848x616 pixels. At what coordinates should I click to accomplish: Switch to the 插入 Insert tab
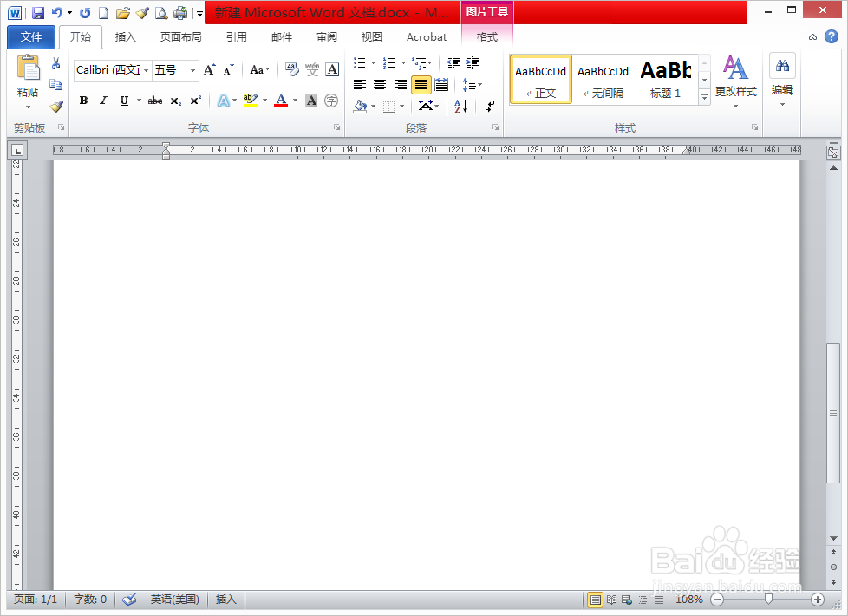pos(125,36)
